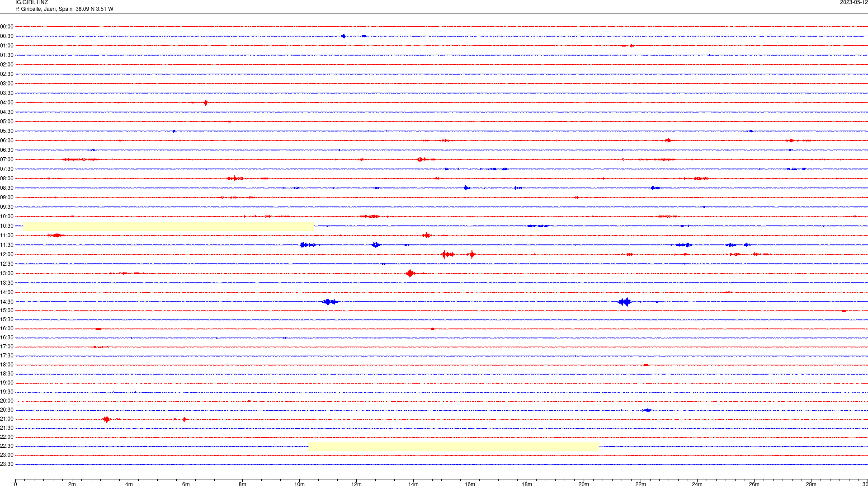Click the 2m tick label on time axis
Screen dimensions: 868x488
tap(72, 484)
